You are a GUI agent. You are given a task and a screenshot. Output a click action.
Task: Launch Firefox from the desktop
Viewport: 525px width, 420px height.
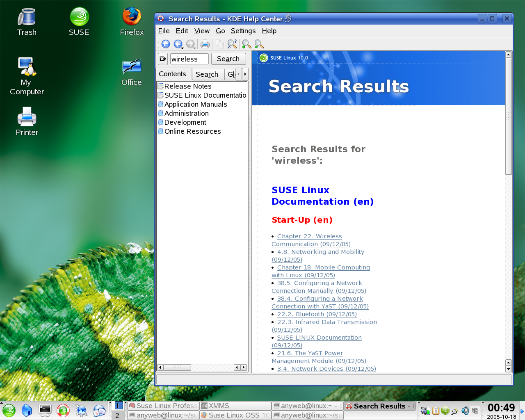[x=132, y=22]
